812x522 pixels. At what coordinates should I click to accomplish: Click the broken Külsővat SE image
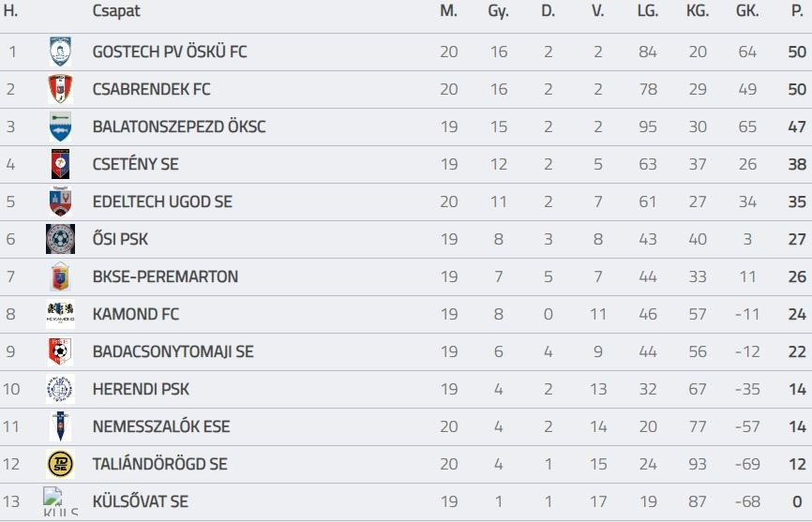[x=60, y=501]
